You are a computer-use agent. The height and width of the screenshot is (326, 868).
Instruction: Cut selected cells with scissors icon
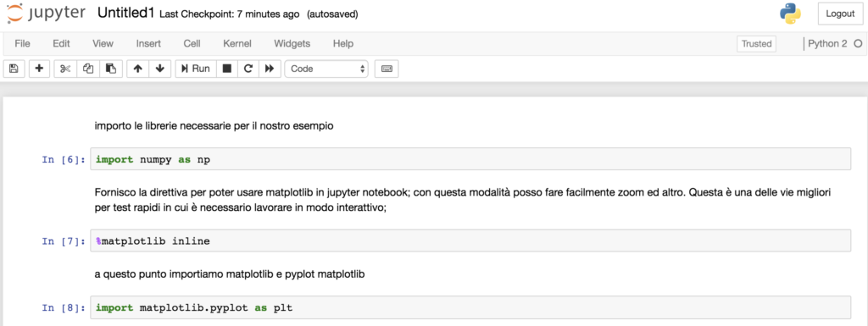pos(65,69)
